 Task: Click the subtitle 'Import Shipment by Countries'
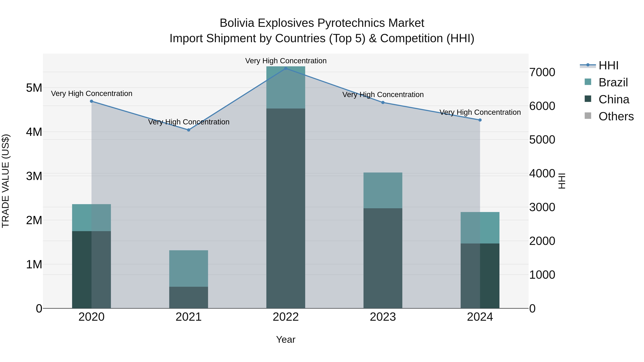click(x=248, y=39)
